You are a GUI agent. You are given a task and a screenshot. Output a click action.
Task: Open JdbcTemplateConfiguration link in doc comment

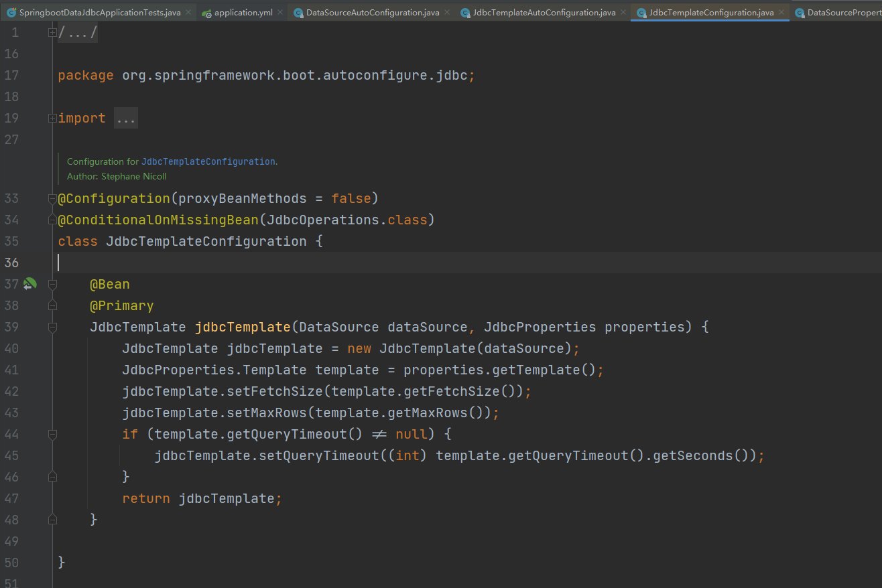[208, 161]
